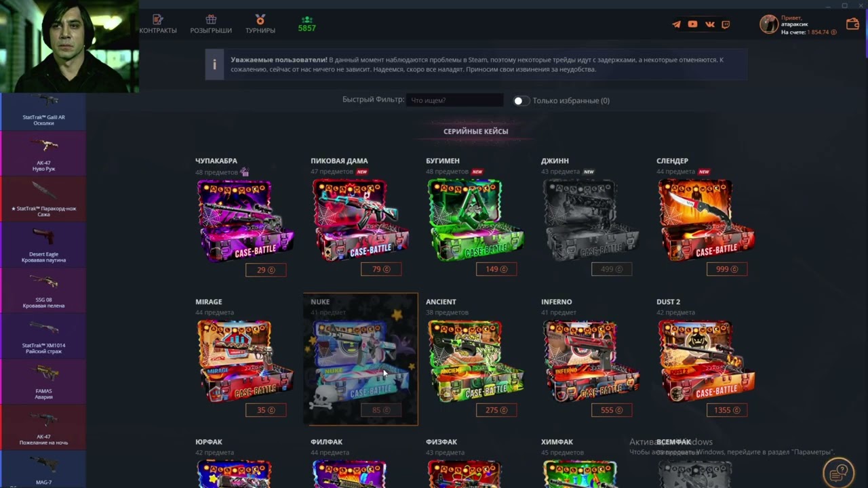The width and height of the screenshot is (868, 488).
Task: Click the webcam overlay in the corner
Action: tap(69, 46)
